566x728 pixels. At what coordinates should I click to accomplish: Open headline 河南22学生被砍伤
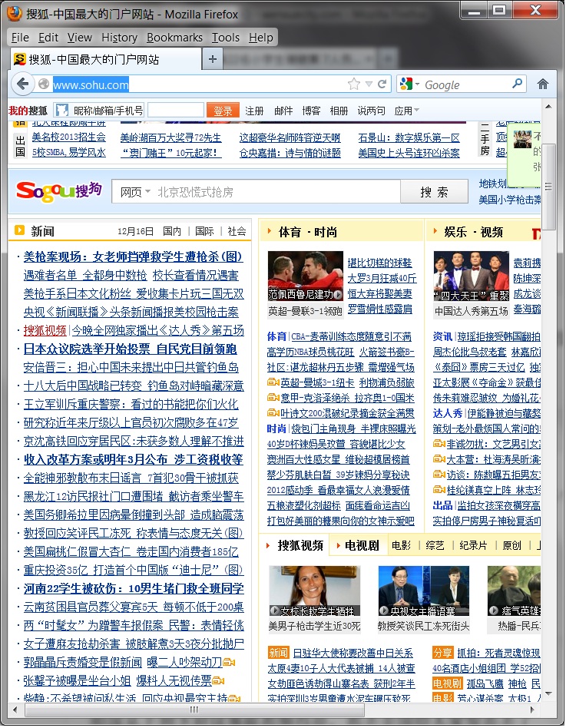tap(134, 588)
